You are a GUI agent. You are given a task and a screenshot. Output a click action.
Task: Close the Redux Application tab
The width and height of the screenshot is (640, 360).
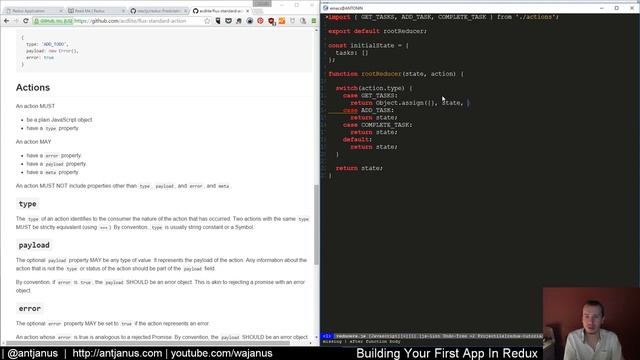pyautogui.click(x=61, y=11)
